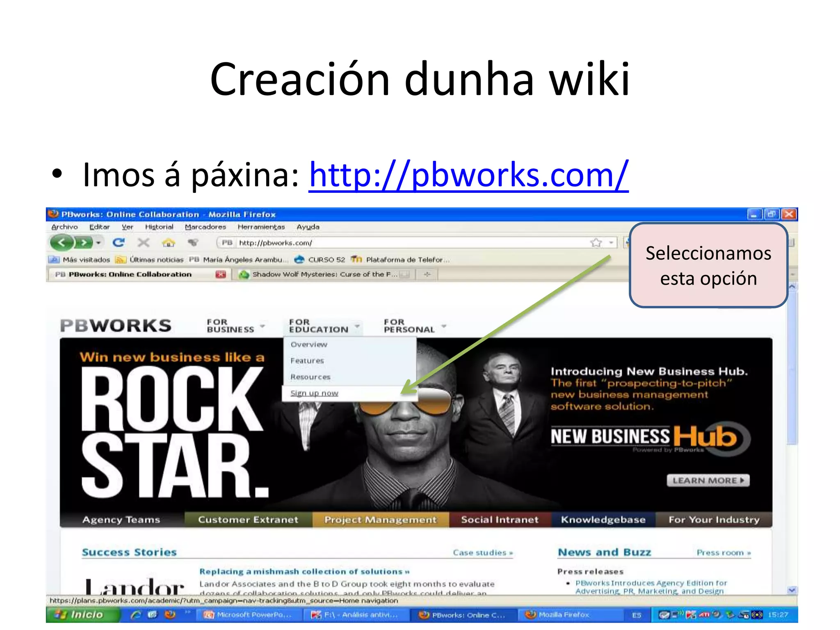Click the green forward arrow button
840x630 pixels.
pyautogui.click(x=84, y=243)
